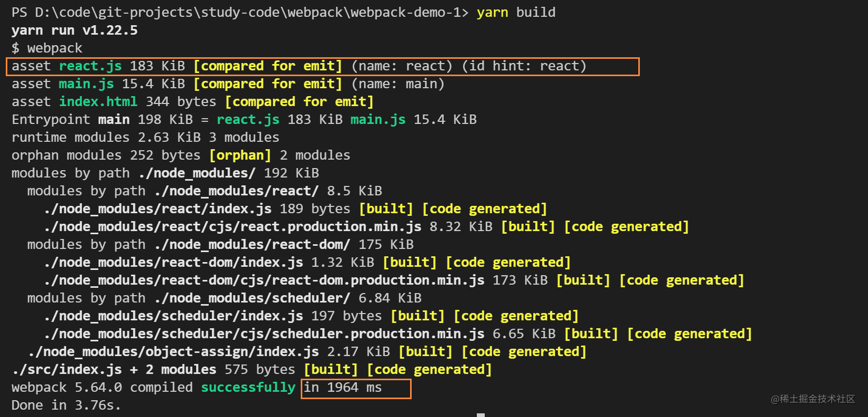Click './node_modules/react-dom/index.js' path
This screenshot has height=417, width=868.
(x=173, y=262)
